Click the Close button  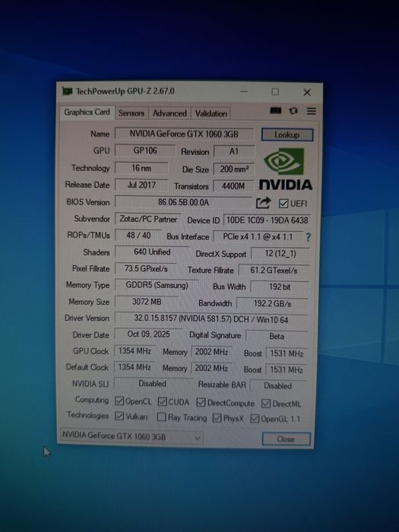click(286, 439)
